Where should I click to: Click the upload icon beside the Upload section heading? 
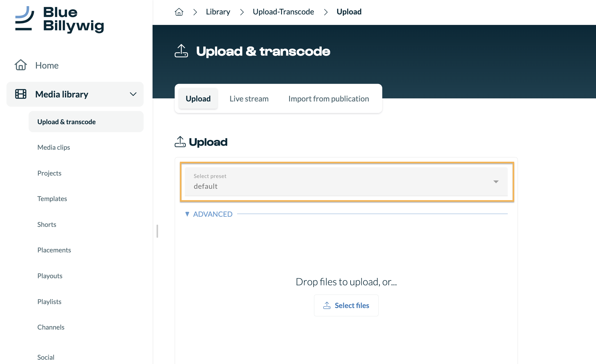pos(180,142)
